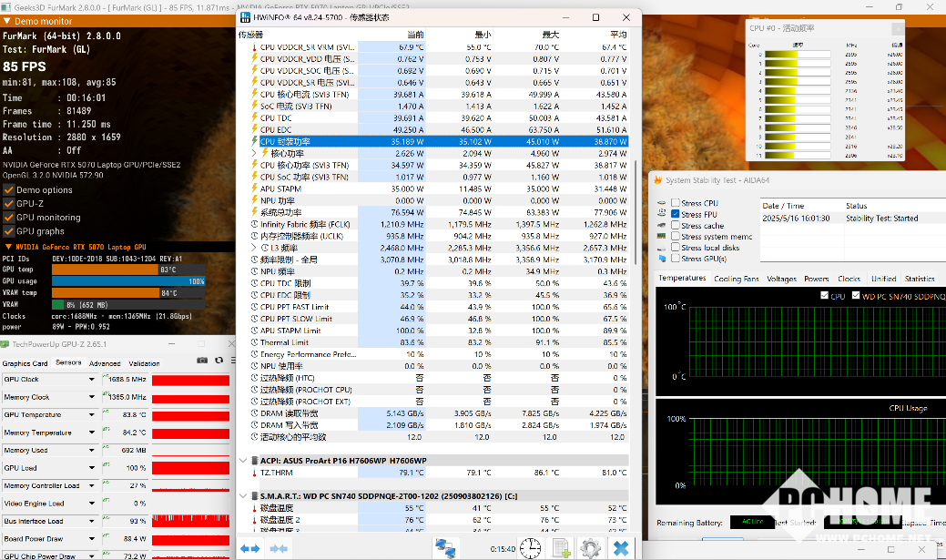
Task: Open the Validation tab in GPU-Z
Action: point(144,363)
